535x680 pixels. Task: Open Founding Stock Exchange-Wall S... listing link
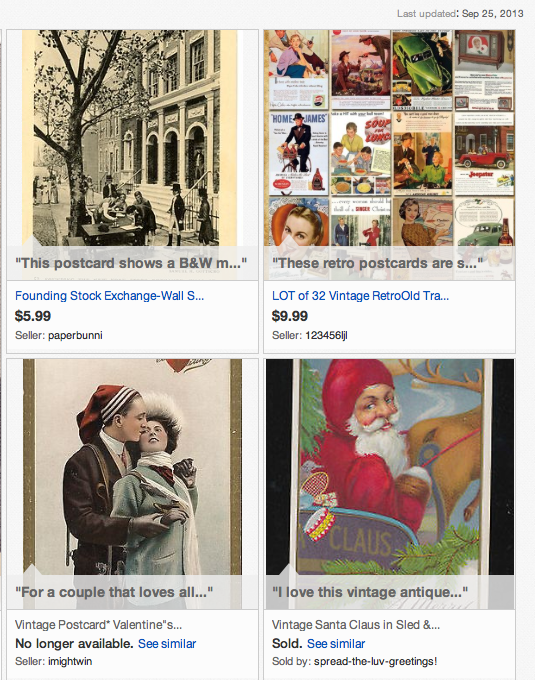[109, 296]
